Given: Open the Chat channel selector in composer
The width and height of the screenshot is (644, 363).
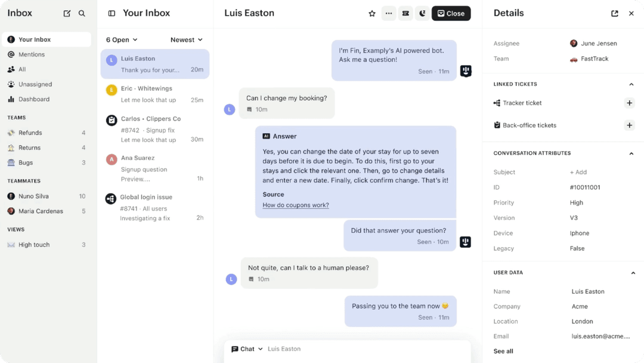Looking at the screenshot, I should 245,349.
